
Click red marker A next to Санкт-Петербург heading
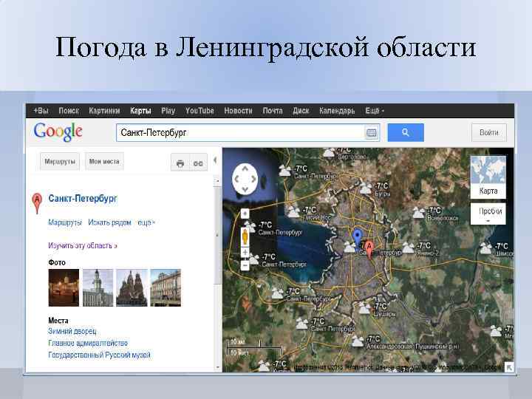[x=37, y=203]
